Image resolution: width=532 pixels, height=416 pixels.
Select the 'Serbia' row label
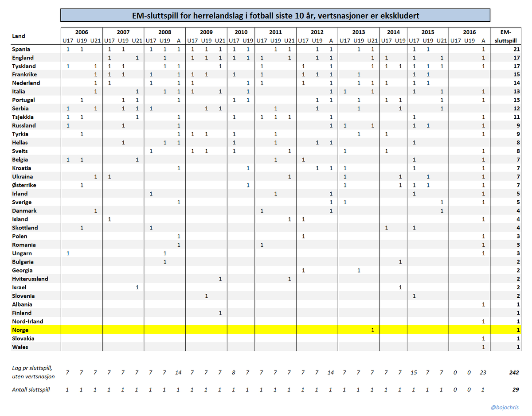coord(20,109)
